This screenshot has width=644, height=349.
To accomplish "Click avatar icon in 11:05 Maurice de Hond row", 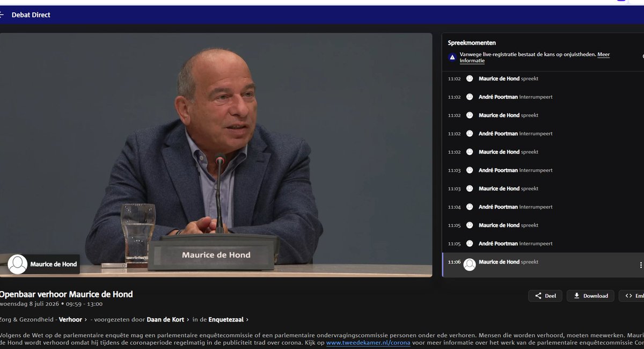I will click(470, 225).
